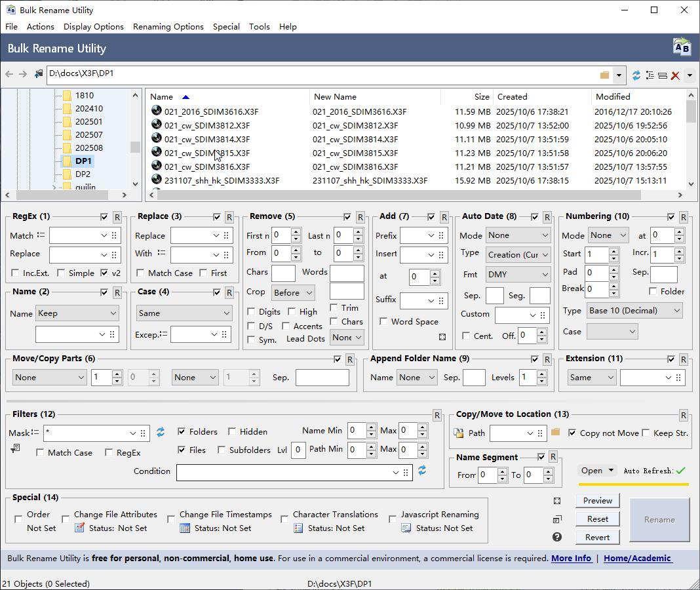Click the back navigation arrow
The image size is (700, 590).
[9, 74]
